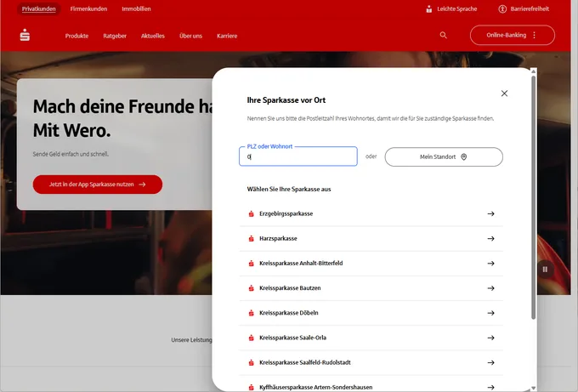Click the arrow next to Kreissparkasse Saalfeld-Rudolstadt
Screen dimensions: 578x392
(x=490, y=362)
